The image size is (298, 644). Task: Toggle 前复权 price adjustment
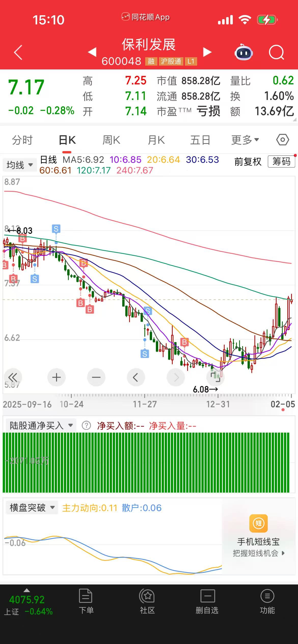point(248,162)
